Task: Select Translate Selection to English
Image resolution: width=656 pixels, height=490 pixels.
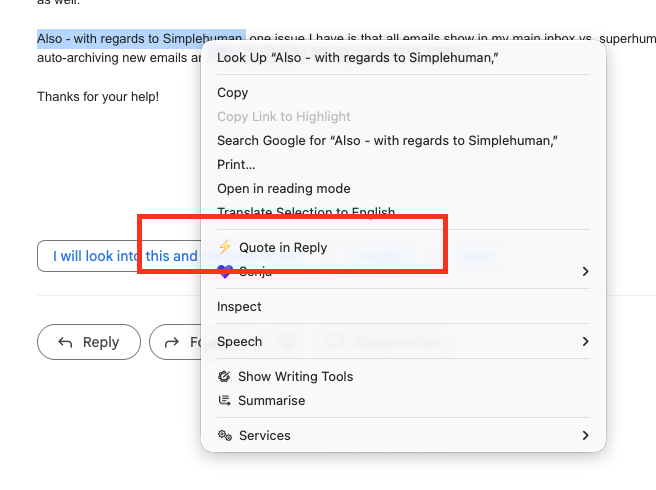Action: click(x=305, y=212)
